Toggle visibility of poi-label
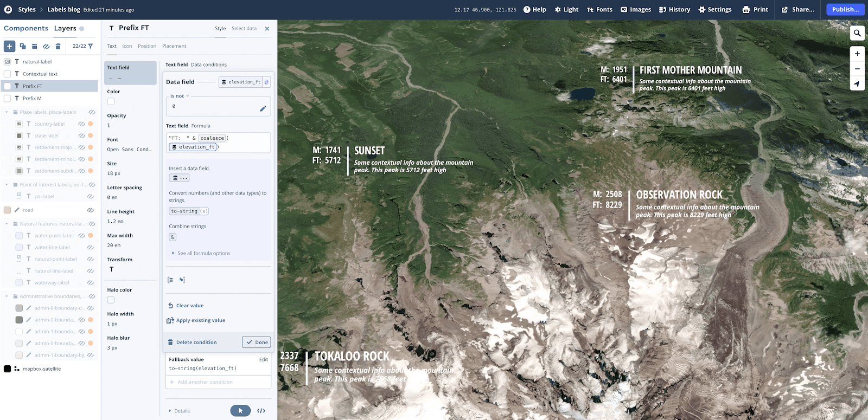The width and height of the screenshot is (868, 420). pyautogui.click(x=91, y=197)
